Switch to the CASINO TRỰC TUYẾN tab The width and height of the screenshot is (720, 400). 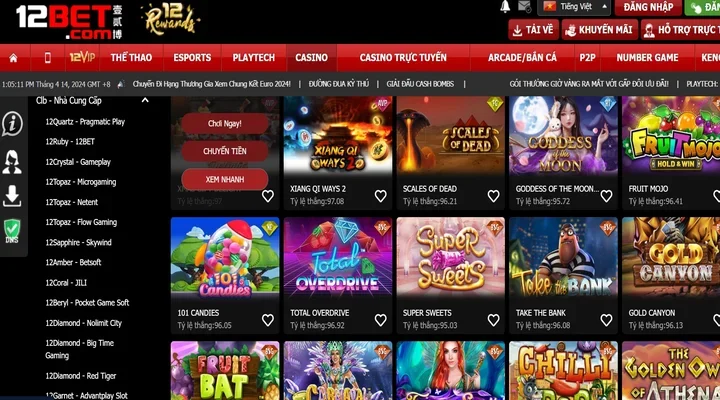(403, 58)
